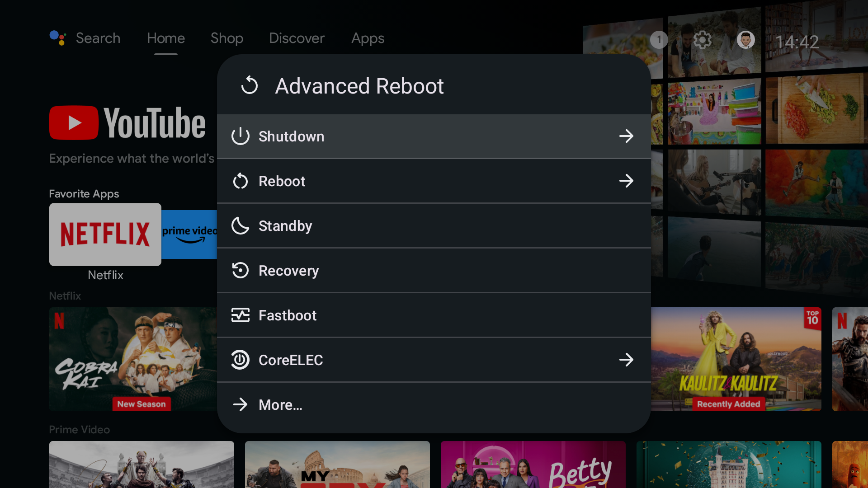The height and width of the screenshot is (488, 868).
Task: Expand the CoreELEC submenu arrow
Action: (x=627, y=360)
